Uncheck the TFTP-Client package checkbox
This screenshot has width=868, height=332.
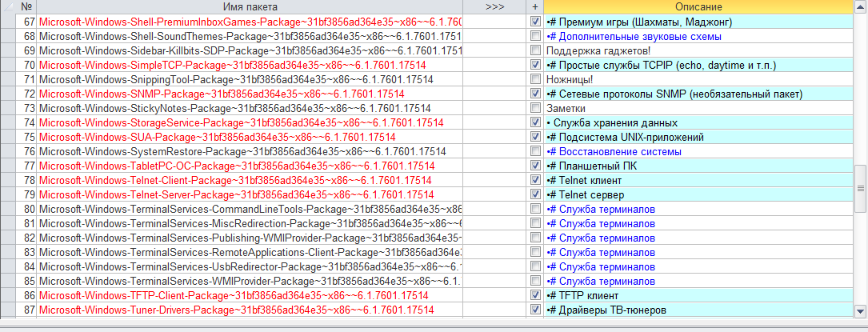(x=535, y=295)
